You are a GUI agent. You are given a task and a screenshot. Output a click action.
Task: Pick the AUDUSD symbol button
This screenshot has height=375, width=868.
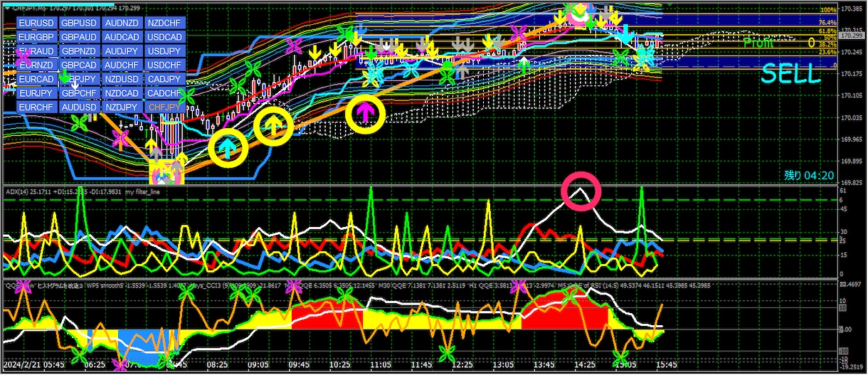(79, 107)
